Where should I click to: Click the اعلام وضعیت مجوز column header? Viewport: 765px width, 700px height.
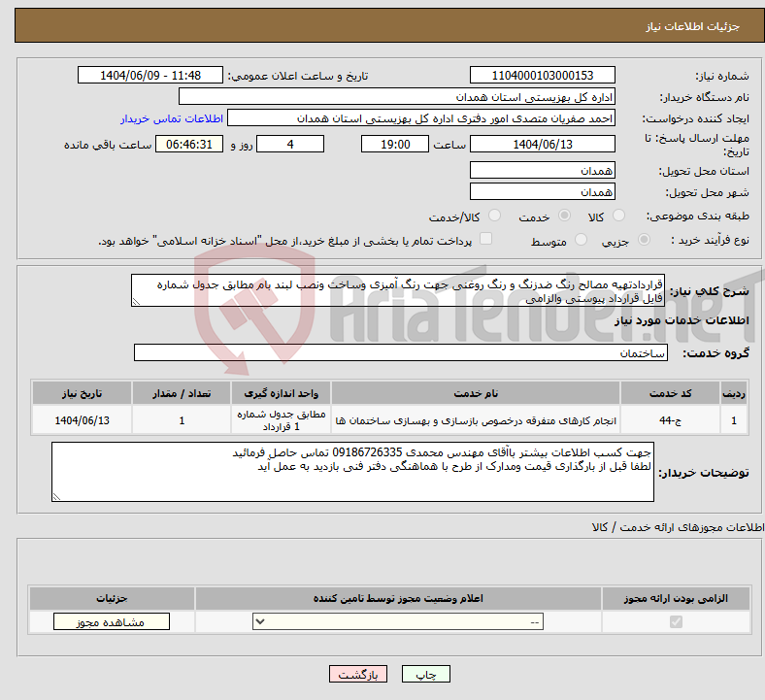[398, 598]
